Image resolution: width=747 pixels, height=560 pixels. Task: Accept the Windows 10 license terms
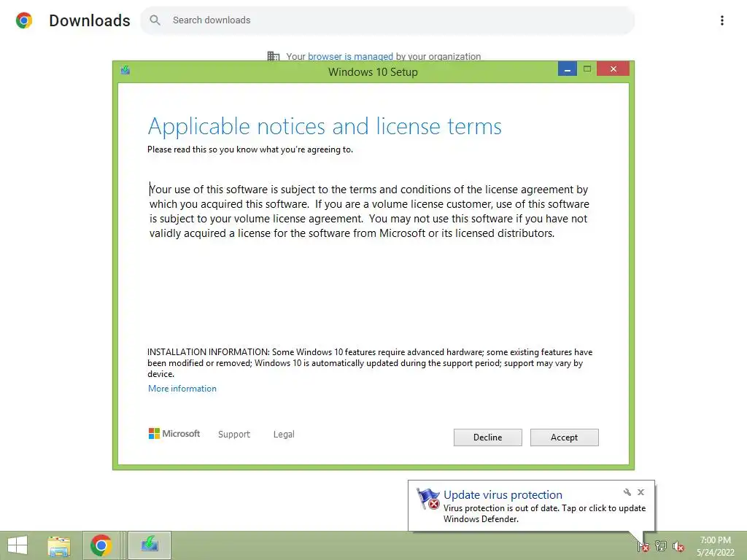pos(564,437)
